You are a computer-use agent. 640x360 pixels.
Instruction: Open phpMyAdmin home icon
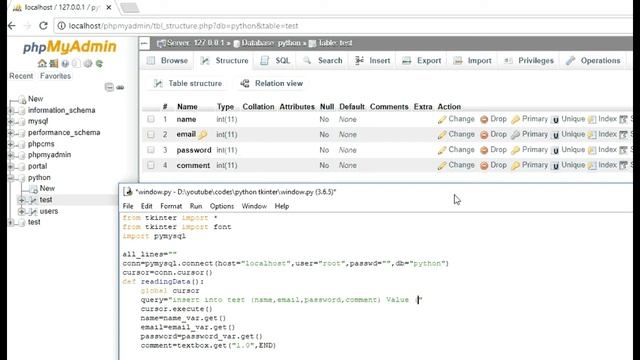click(42, 64)
